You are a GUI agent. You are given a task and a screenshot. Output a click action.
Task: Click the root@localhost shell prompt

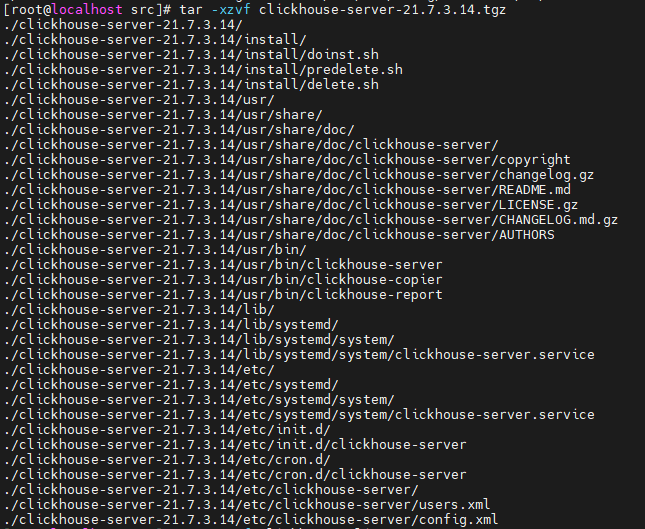point(59,9)
